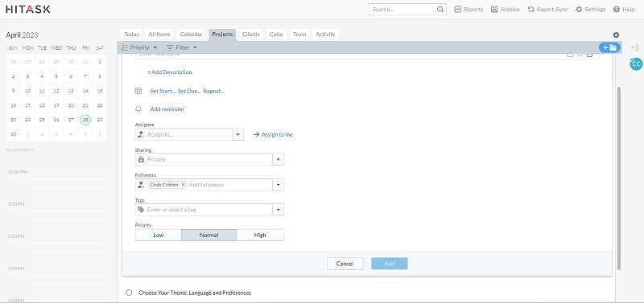Click the Assign to input field

coord(184,134)
